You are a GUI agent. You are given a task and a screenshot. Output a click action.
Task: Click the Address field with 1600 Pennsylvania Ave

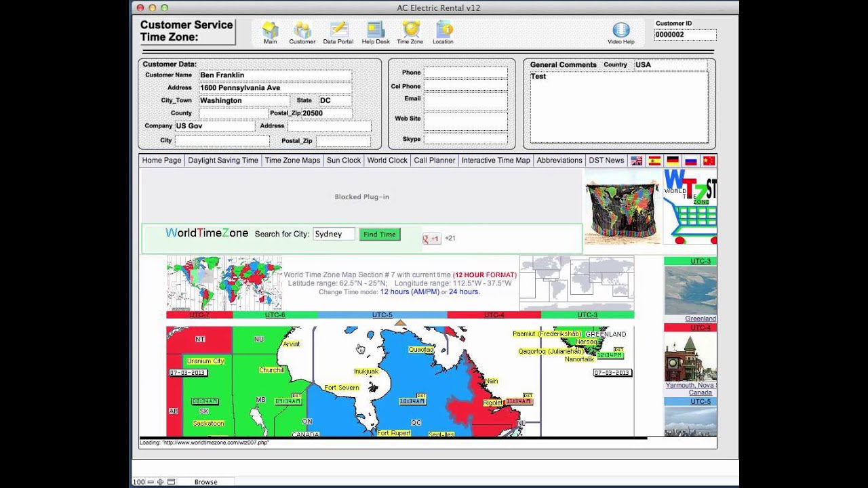pos(275,88)
